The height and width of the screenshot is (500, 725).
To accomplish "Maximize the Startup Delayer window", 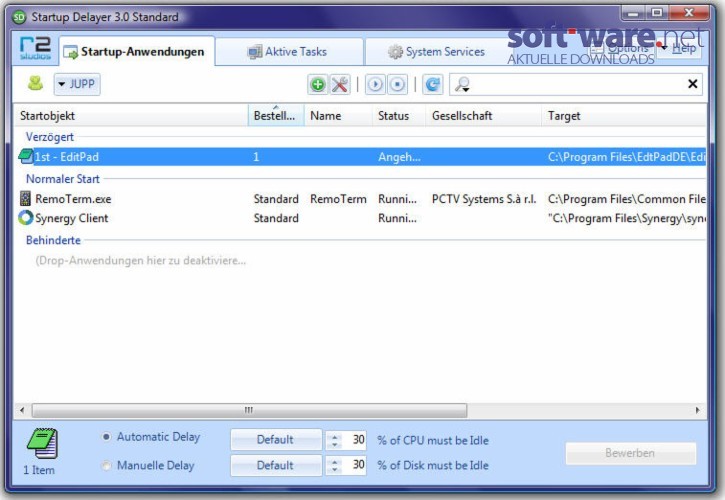I will [657, 13].
